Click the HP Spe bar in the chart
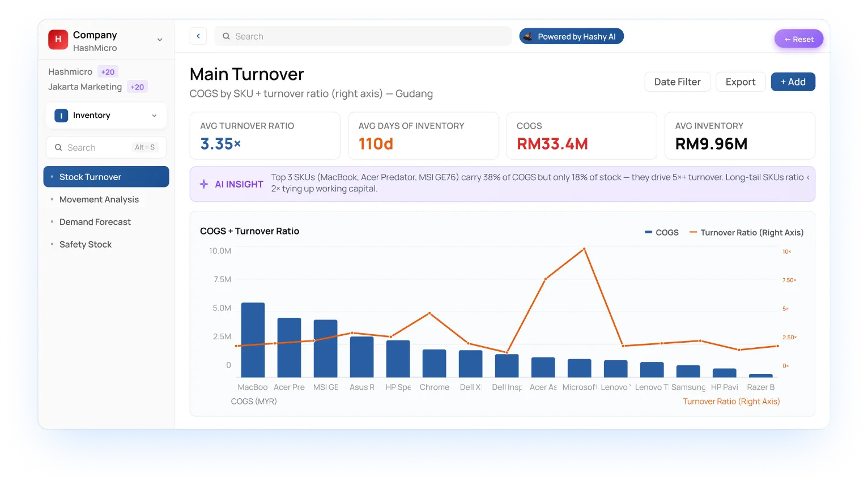 (398, 359)
